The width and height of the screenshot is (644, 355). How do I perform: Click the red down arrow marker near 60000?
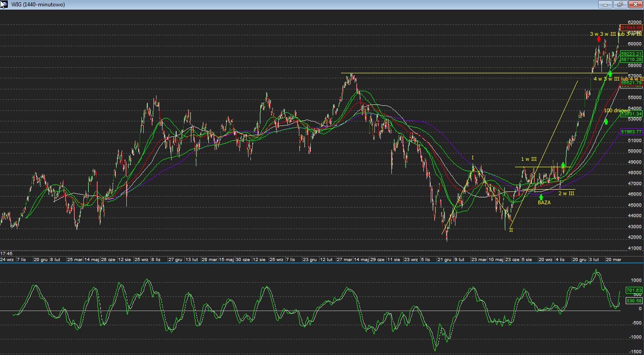[599, 39]
